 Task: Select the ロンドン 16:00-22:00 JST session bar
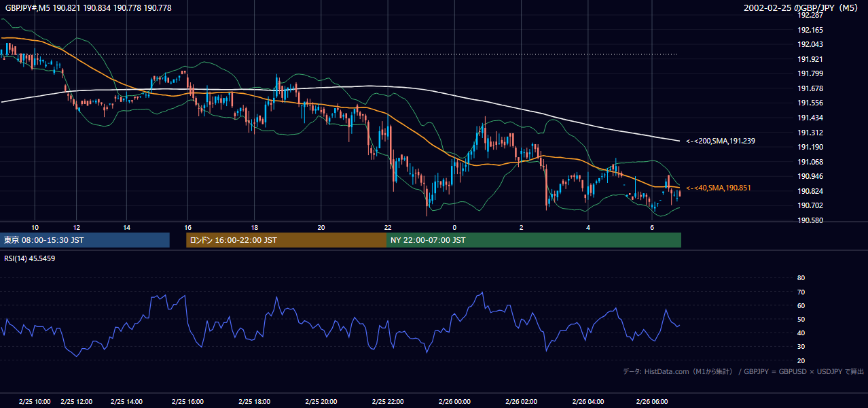[287, 240]
